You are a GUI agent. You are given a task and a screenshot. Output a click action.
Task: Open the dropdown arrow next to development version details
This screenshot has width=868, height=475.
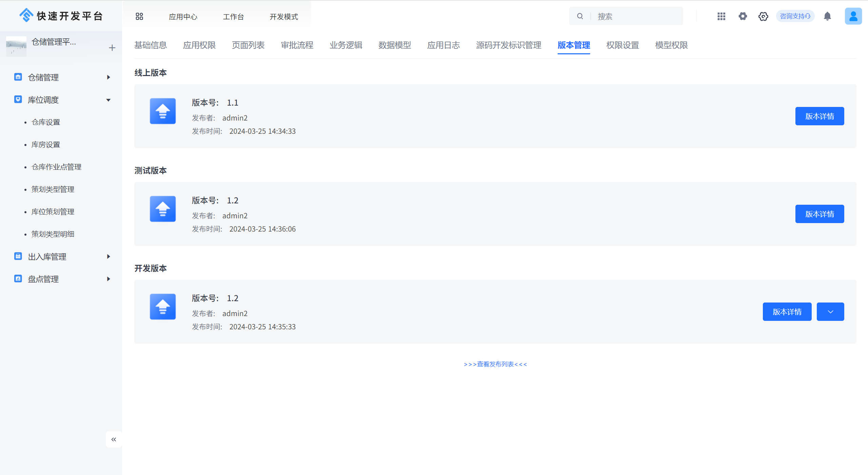coord(830,312)
